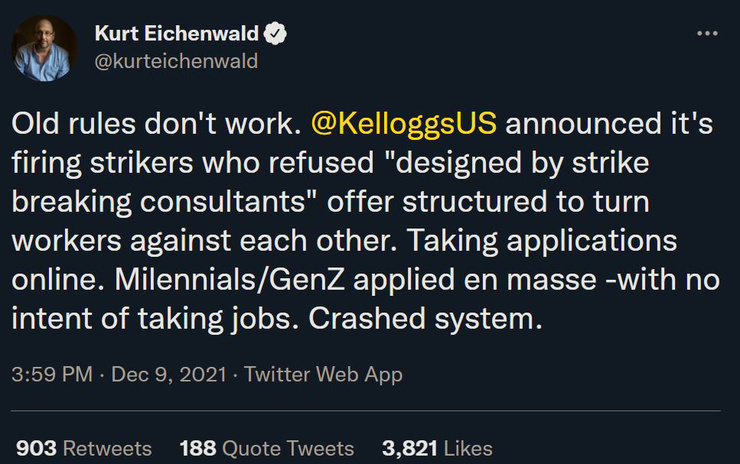The image size is (740, 464).
Task: Click the words "Taking applications" in tweet
Action: pyautogui.click(x=542, y=241)
